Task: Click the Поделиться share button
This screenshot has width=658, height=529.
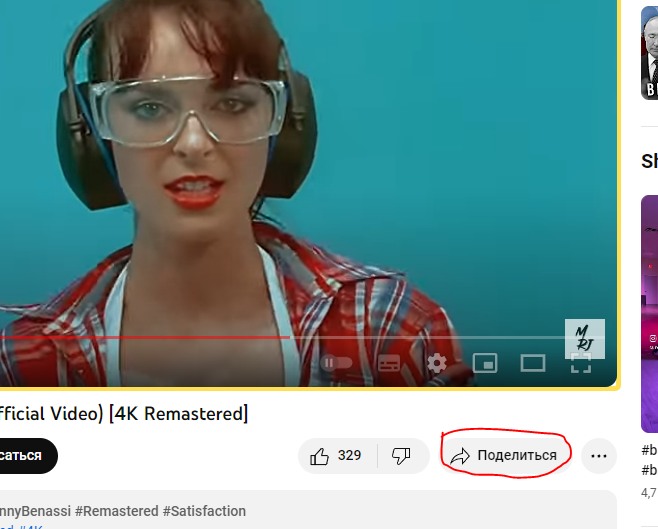Action: tap(505, 456)
